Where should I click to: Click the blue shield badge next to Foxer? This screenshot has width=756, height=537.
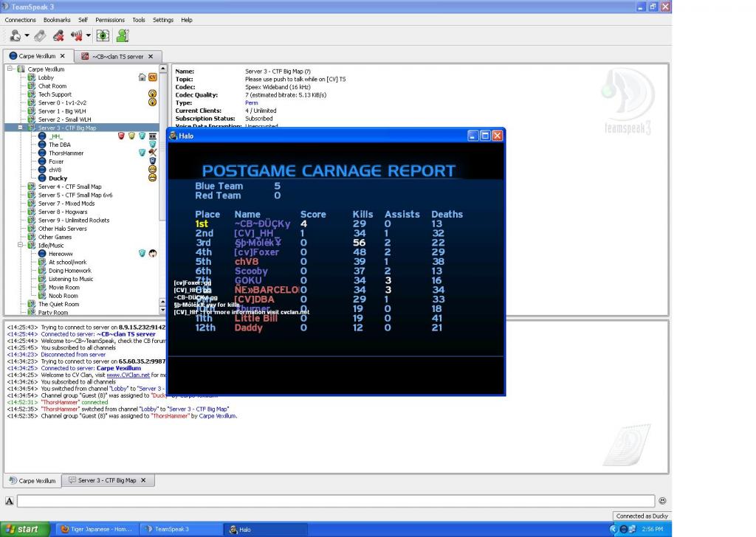tap(152, 161)
